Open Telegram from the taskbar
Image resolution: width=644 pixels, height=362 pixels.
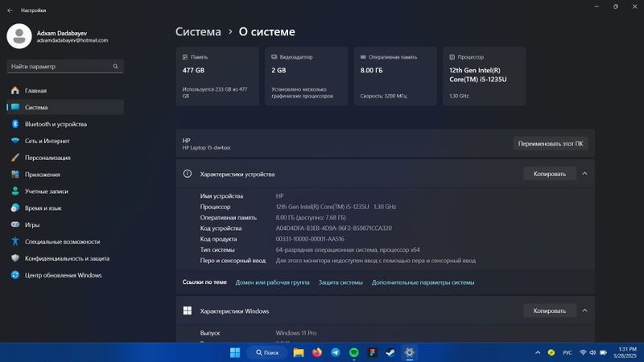336,352
